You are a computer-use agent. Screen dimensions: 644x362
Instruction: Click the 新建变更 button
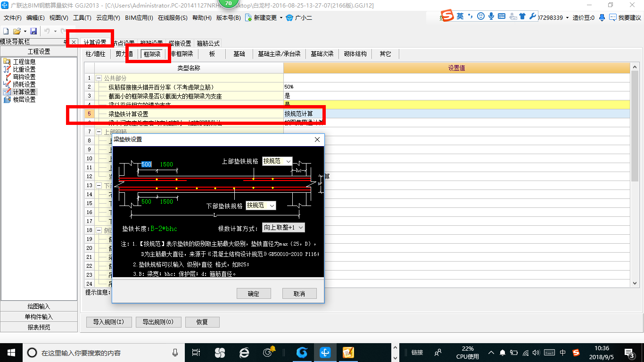(x=262, y=18)
